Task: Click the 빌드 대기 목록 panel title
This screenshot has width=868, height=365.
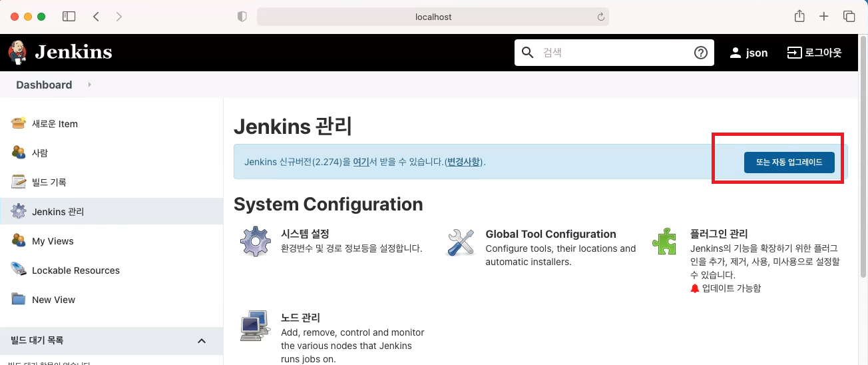Action: (x=37, y=340)
